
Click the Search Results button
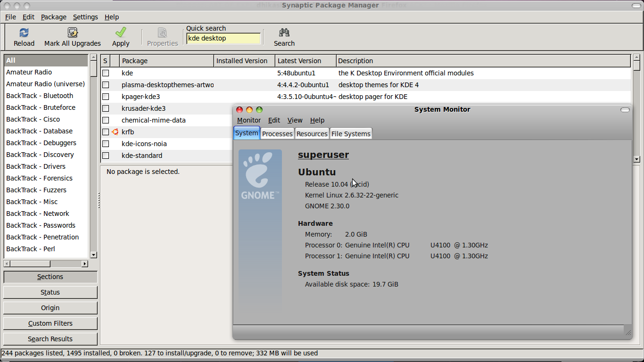50,339
